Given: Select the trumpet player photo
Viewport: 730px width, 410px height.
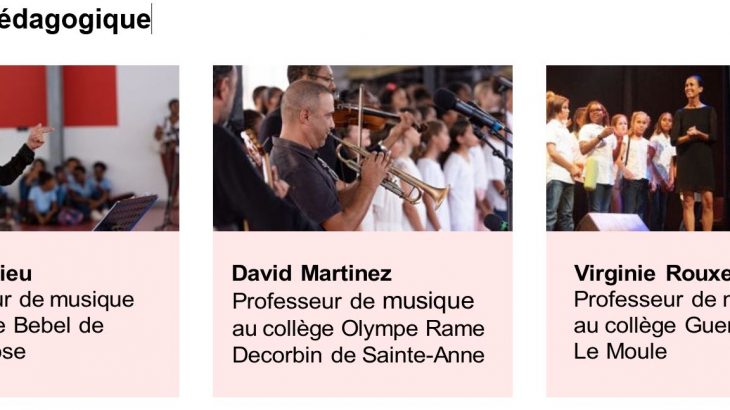Looking at the screenshot, I should tap(362, 148).
